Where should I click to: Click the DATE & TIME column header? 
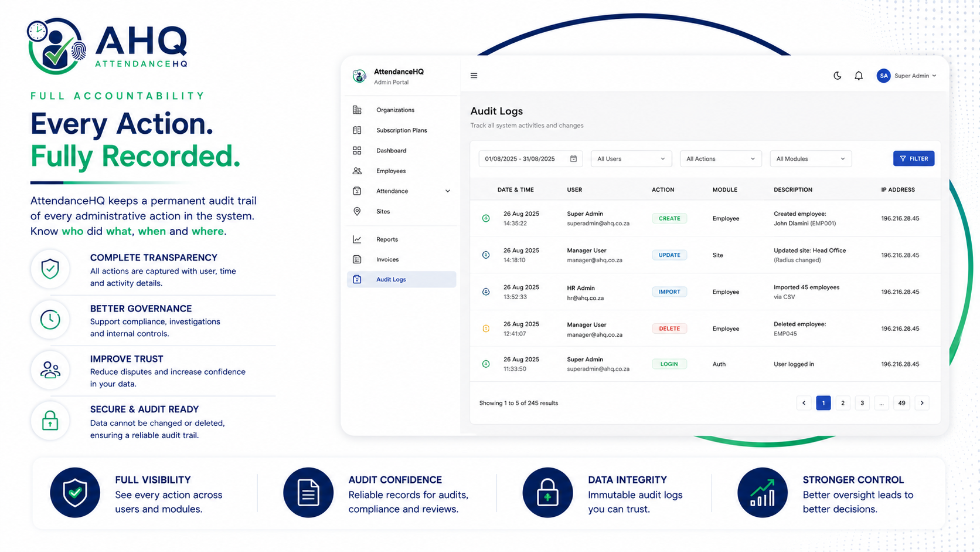click(515, 190)
